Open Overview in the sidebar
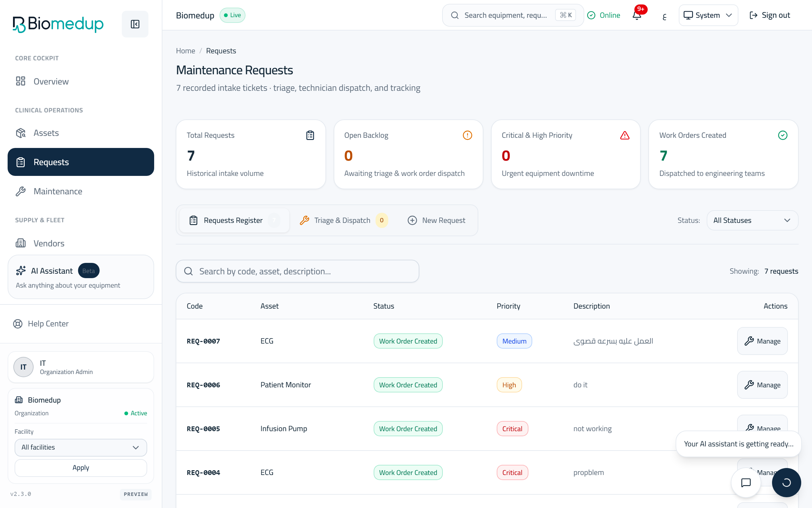812x508 pixels. click(x=81, y=81)
